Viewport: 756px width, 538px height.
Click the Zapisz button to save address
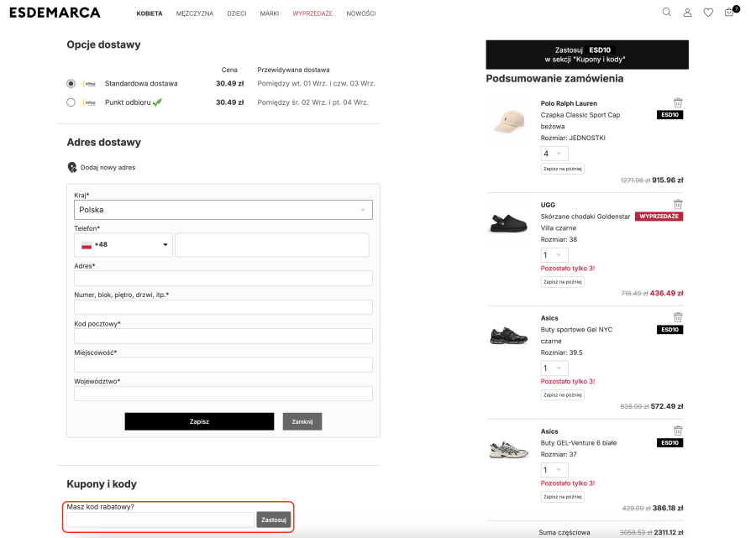click(199, 421)
